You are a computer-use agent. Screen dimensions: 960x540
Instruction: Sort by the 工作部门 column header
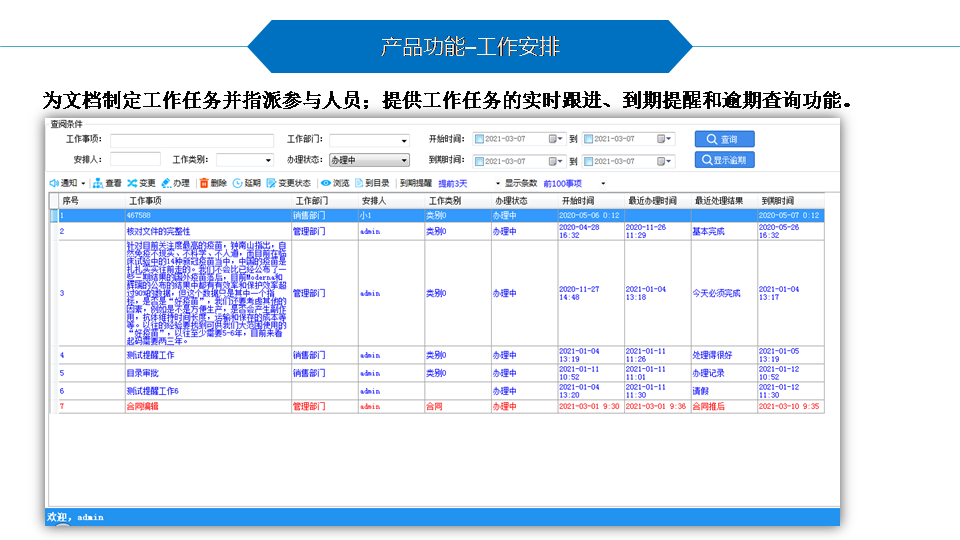coord(325,201)
